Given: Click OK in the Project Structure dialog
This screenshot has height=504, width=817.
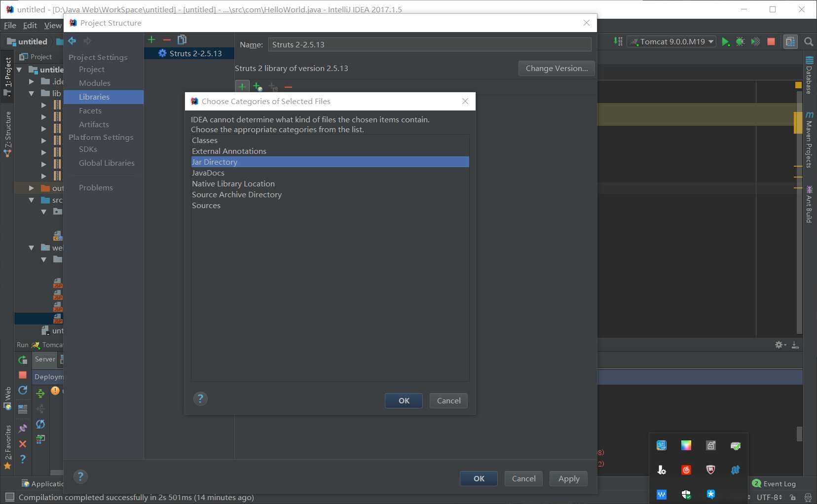Looking at the screenshot, I should click(479, 478).
